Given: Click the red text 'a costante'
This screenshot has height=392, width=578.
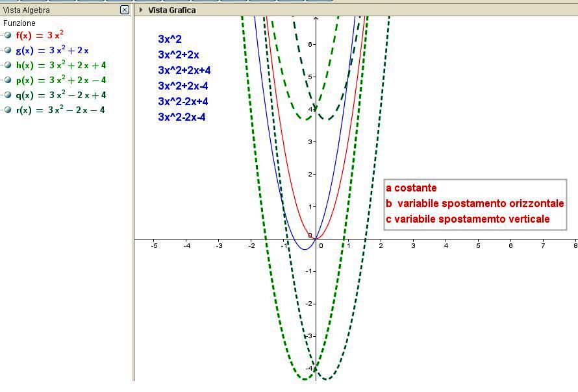Looking at the screenshot, I should click(411, 188).
